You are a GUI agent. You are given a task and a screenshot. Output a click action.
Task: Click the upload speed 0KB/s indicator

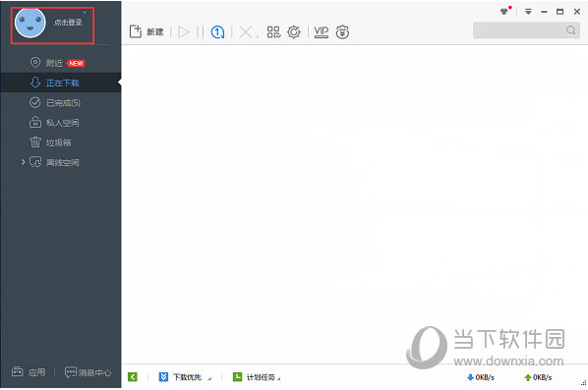pos(538,377)
